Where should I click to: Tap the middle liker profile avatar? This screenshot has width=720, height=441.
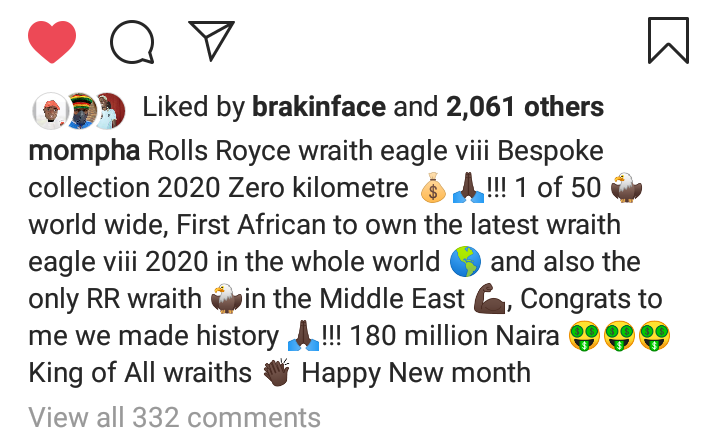(x=80, y=108)
